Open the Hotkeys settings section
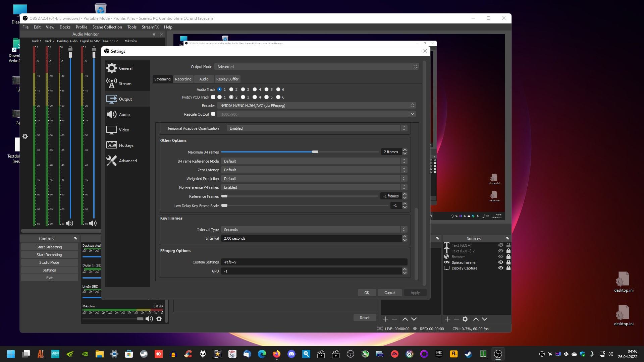The height and width of the screenshot is (362, 644). click(x=126, y=145)
